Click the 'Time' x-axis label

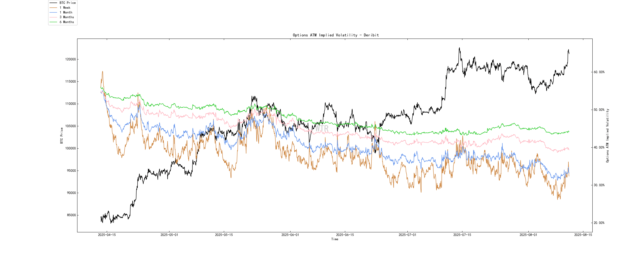[x=334, y=239]
